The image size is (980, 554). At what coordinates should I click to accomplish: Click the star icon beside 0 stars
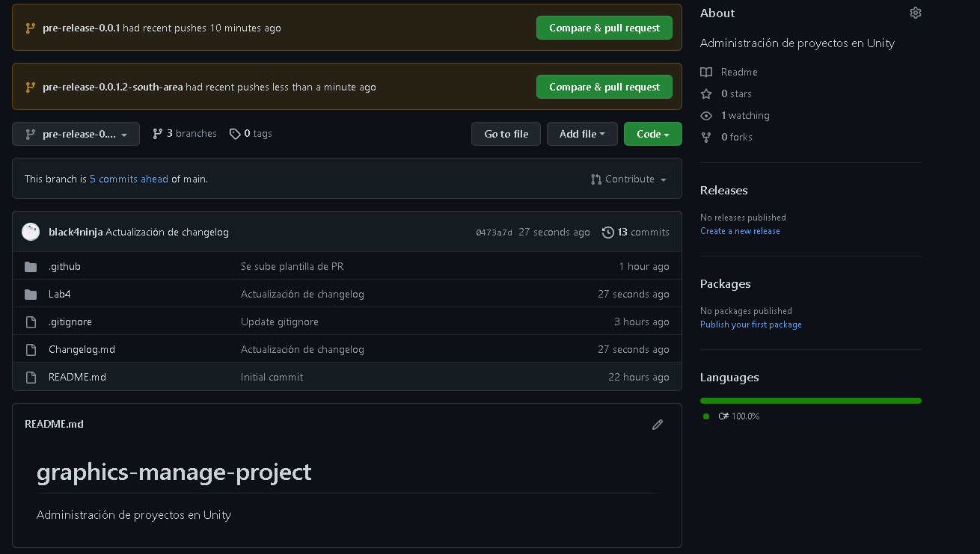[706, 93]
